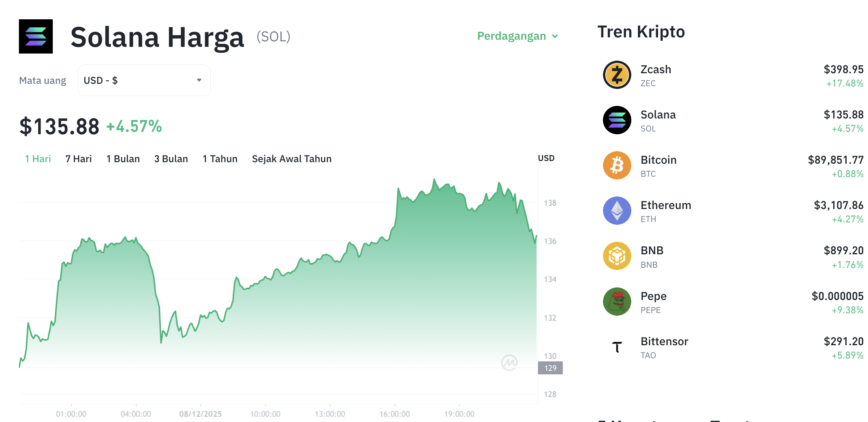Click the Bitcoin icon in the trending list
Screen dimensions: 868x422
tap(617, 165)
